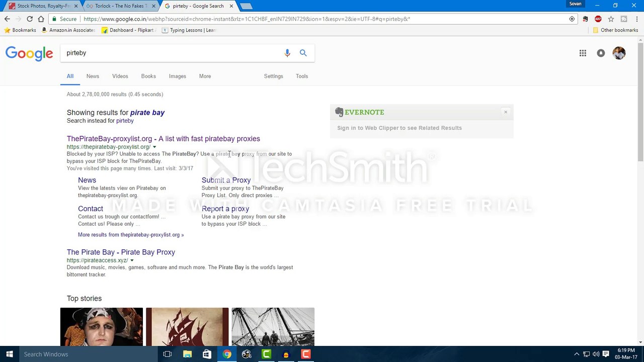Show Images search results
Image resolution: width=644 pixels, height=362 pixels.
pyautogui.click(x=177, y=76)
